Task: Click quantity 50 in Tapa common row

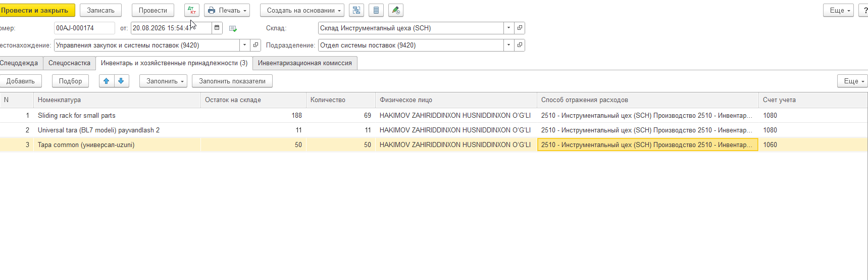Action: (367, 145)
